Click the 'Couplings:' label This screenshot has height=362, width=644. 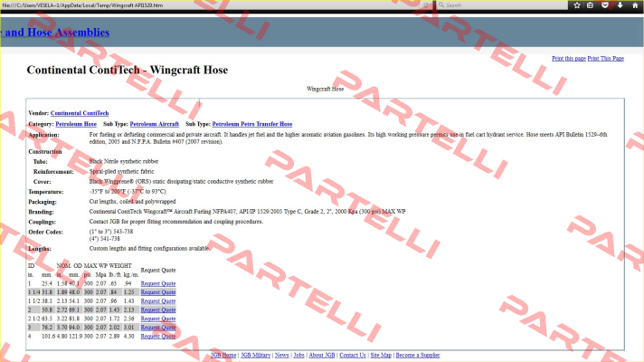click(x=42, y=222)
